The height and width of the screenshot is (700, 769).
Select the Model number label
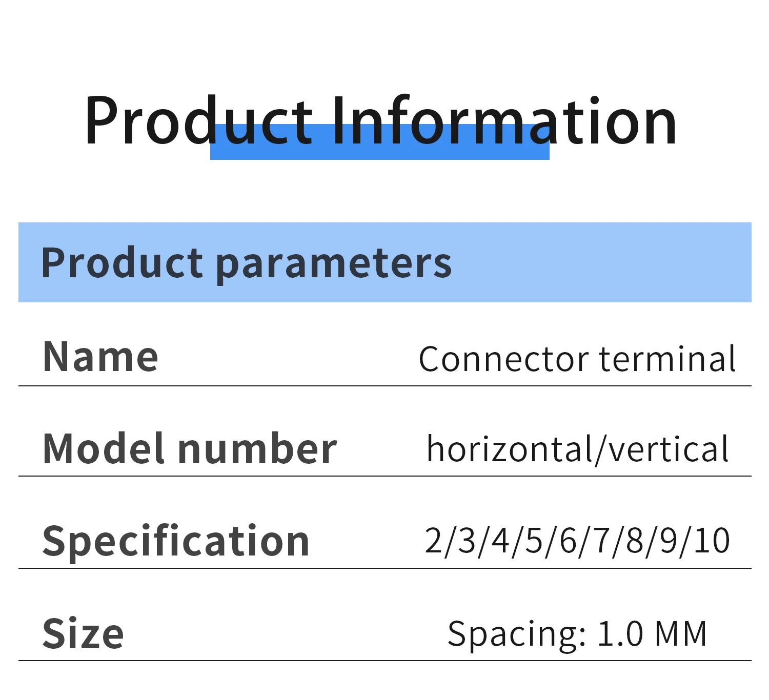pos(190,448)
